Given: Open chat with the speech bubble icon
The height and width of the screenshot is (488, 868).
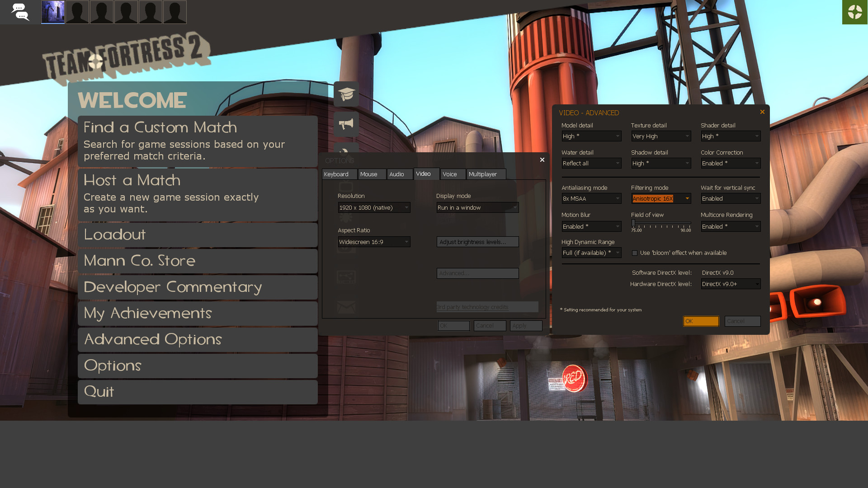Looking at the screenshot, I should tap(20, 12).
